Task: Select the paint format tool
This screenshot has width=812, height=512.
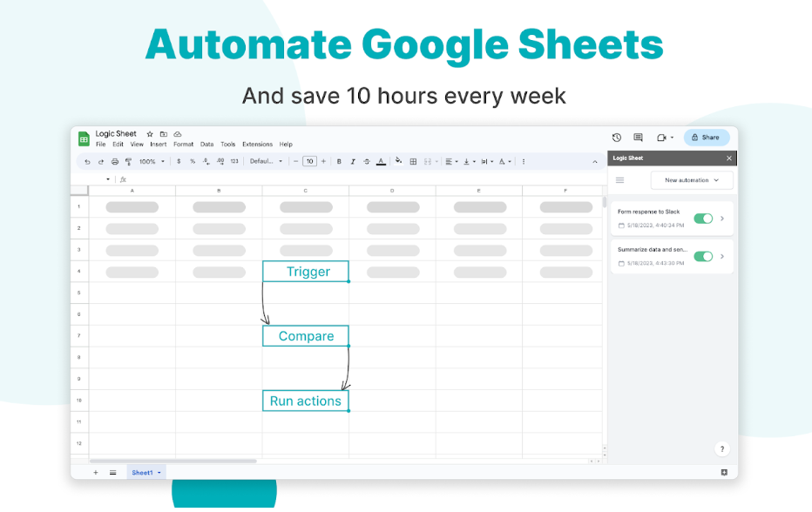Action: coord(128,161)
